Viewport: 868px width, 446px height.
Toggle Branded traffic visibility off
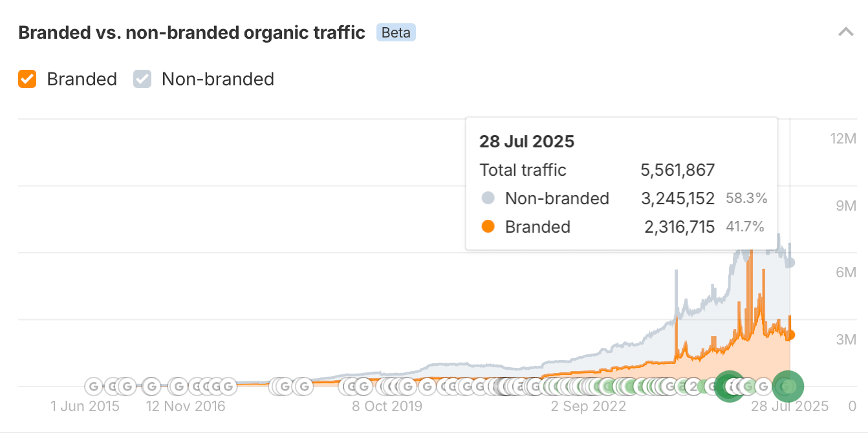click(27, 79)
